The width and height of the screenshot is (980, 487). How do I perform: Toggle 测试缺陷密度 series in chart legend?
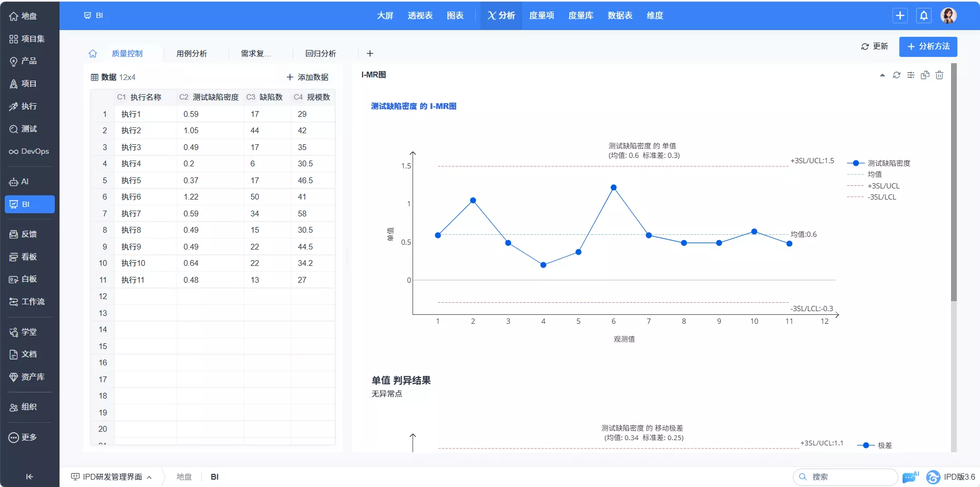tap(878, 163)
